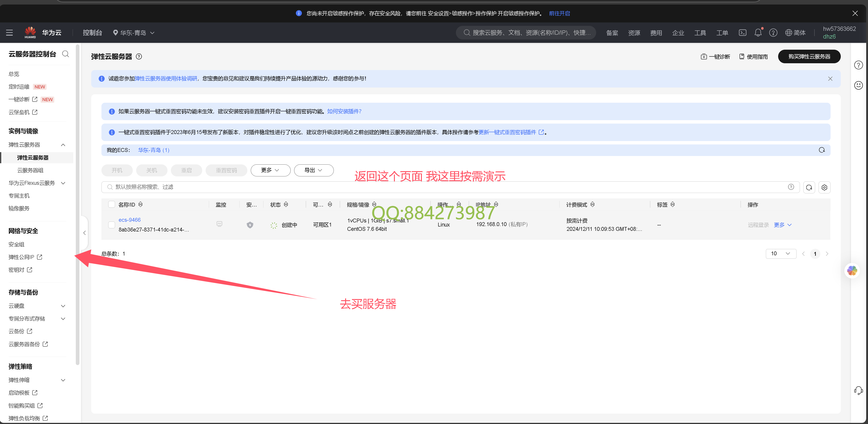
Task: Open 如何安装插件? link
Action: 344,112
